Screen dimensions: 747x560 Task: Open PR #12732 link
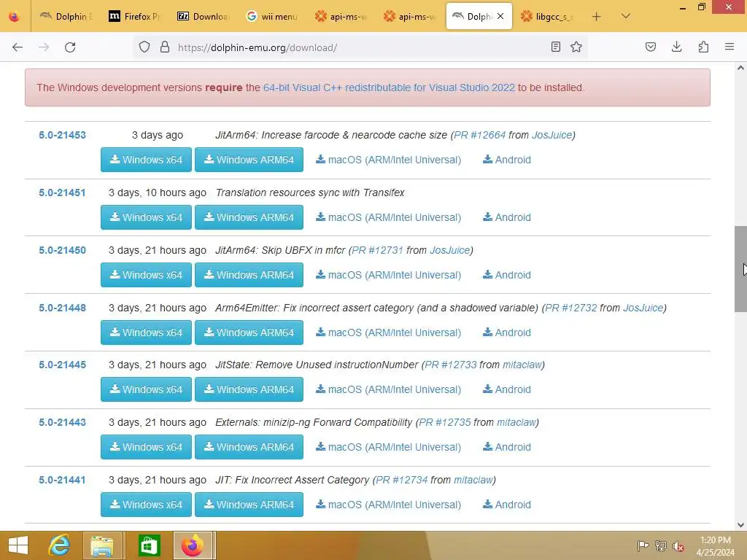(x=570, y=308)
